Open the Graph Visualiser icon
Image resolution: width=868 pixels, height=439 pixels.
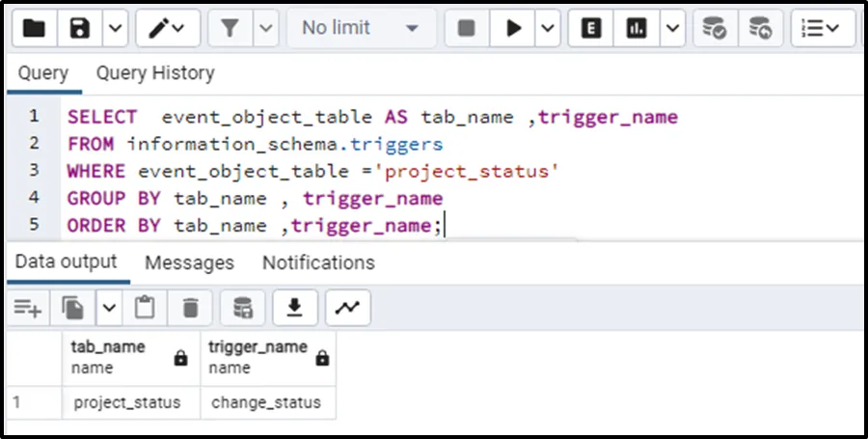pos(346,308)
